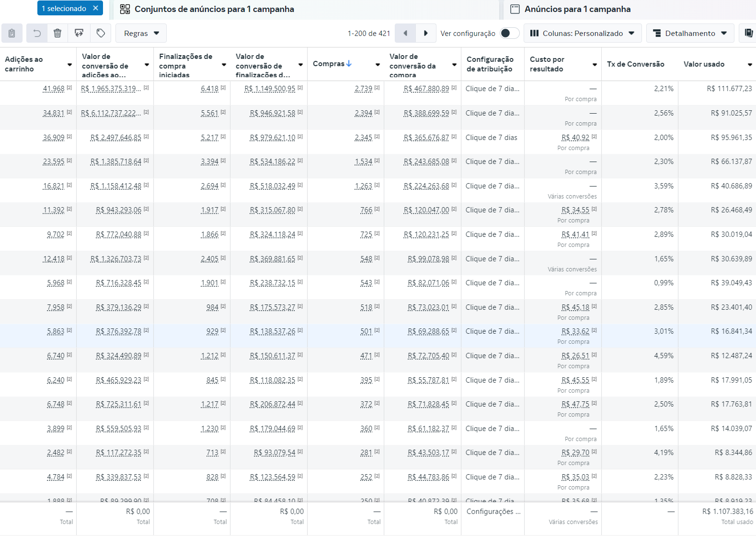756x537 pixels.
Task: Open cost per result R$ 47,75
Action: point(575,404)
